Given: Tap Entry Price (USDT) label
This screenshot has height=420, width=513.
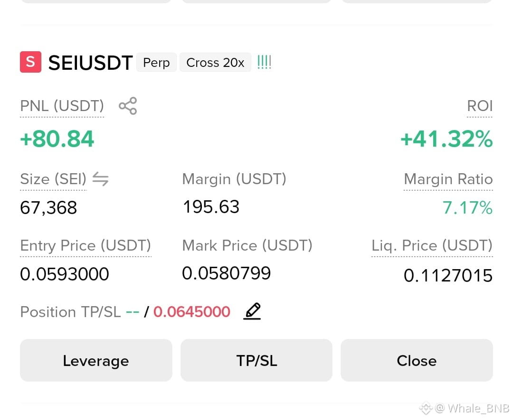Looking at the screenshot, I should 85,246.
